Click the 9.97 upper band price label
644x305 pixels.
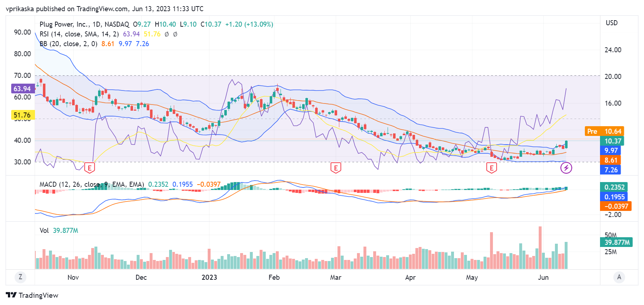click(x=610, y=150)
